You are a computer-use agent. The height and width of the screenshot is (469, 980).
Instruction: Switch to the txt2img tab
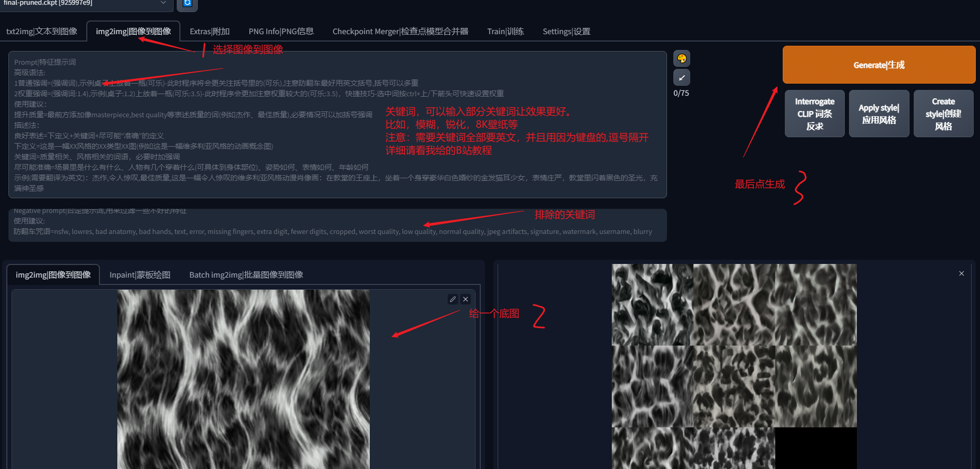tap(42, 32)
